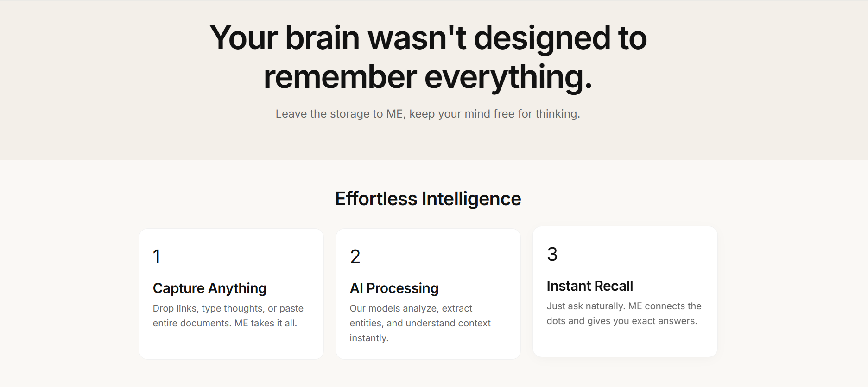The height and width of the screenshot is (387, 868).
Task: Click 'ME takes it all.' text
Action: (x=266, y=323)
